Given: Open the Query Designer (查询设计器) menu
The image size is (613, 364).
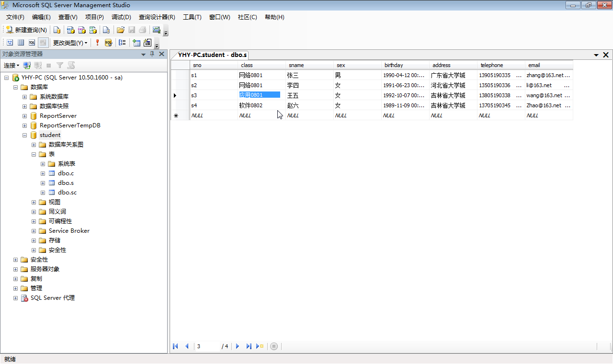Looking at the screenshot, I should click(x=157, y=17).
